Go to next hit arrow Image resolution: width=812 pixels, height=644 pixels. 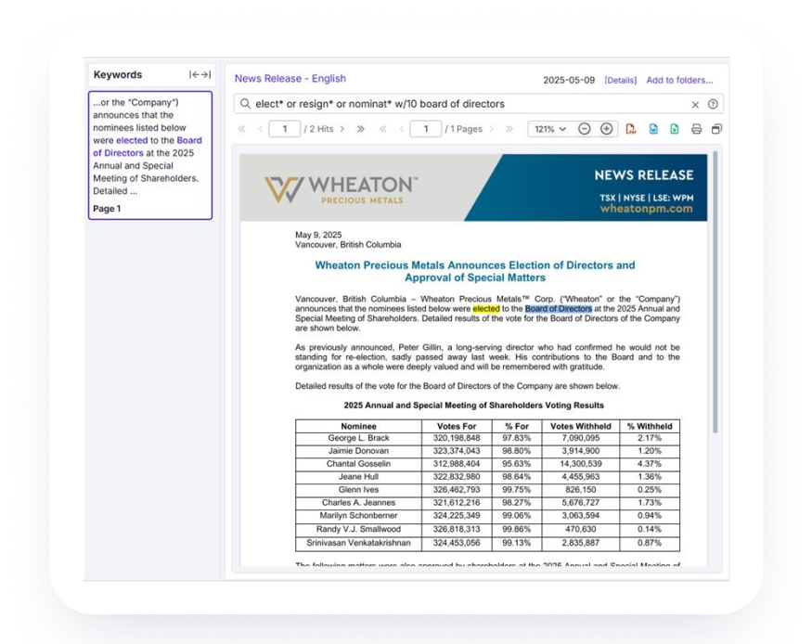point(342,129)
